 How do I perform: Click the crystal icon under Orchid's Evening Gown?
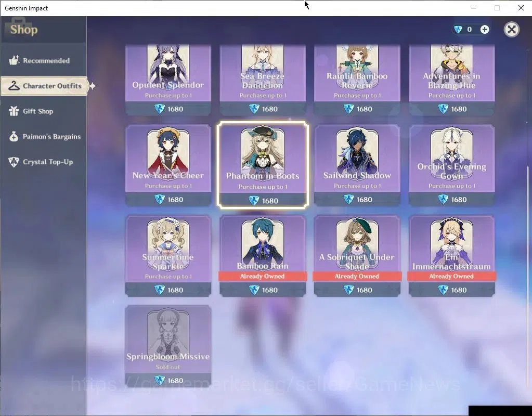pos(443,200)
